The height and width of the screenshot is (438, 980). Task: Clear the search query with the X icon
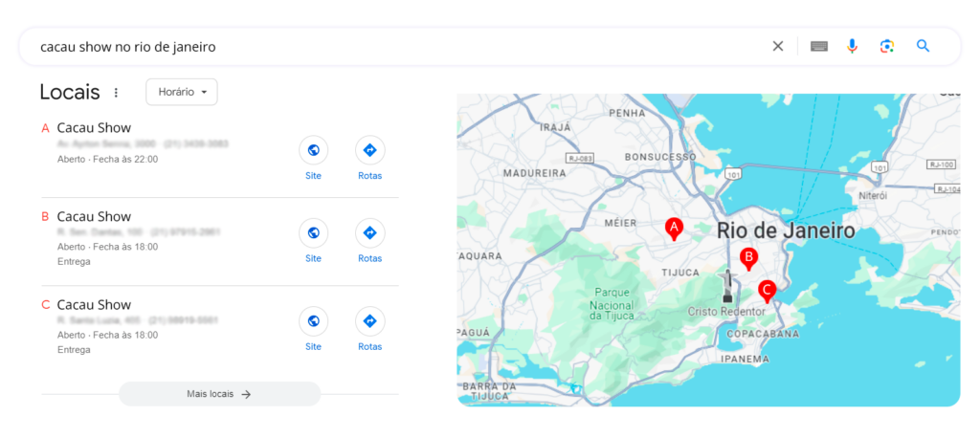coord(777,46)
